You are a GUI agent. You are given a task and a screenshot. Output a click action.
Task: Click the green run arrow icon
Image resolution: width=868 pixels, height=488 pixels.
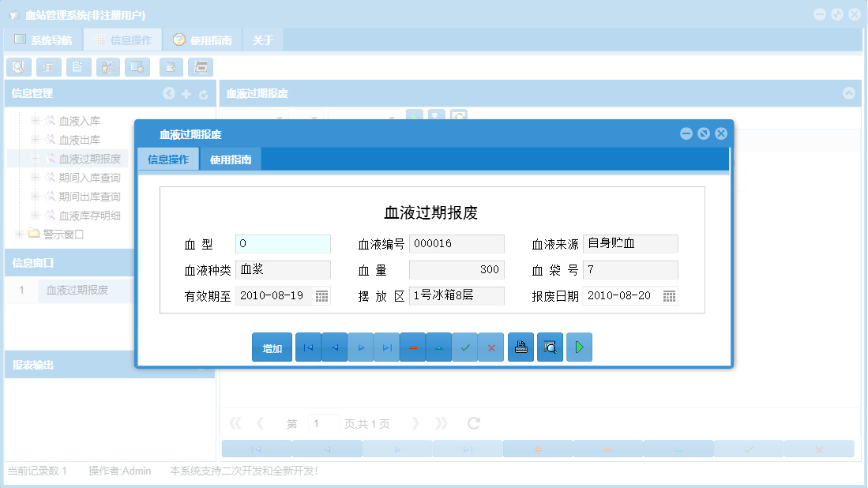coord(579,347)
